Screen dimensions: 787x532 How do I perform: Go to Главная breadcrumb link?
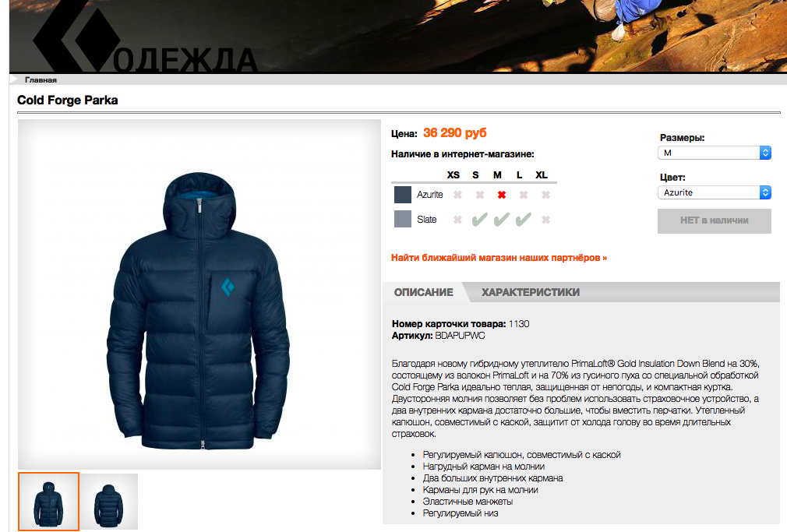tap(41, 79)
